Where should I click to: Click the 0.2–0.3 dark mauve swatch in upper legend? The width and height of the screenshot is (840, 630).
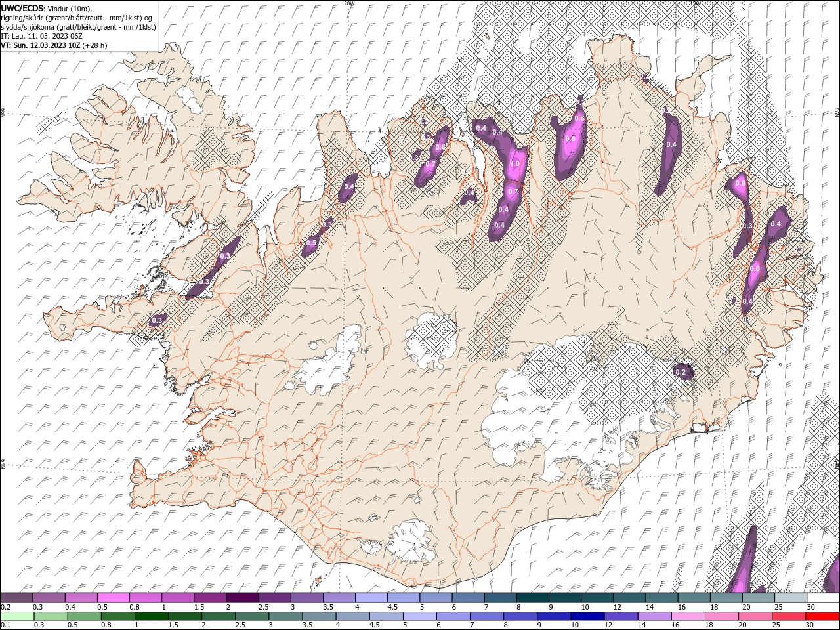16,598
